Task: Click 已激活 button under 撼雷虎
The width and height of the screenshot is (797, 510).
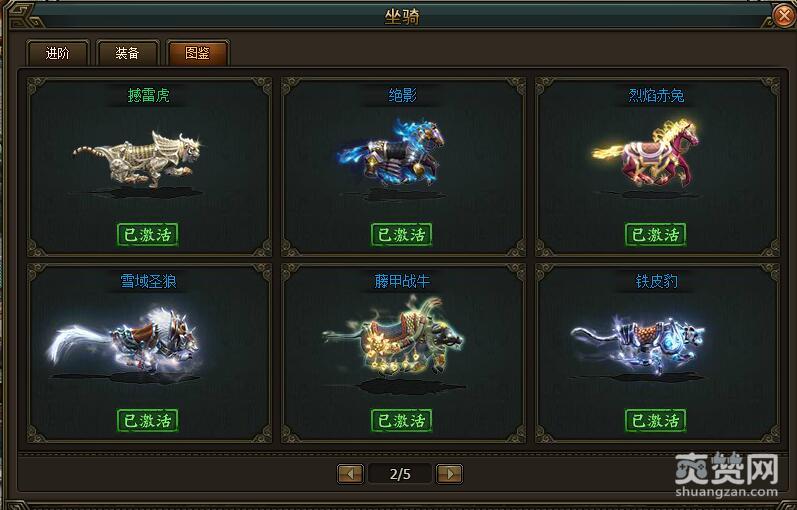Action: coord(147,234)
